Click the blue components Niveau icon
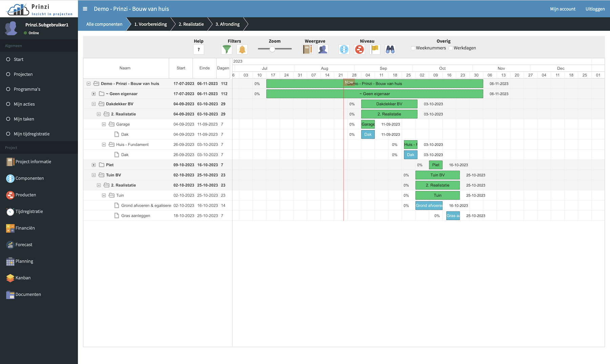 point(344,49)
